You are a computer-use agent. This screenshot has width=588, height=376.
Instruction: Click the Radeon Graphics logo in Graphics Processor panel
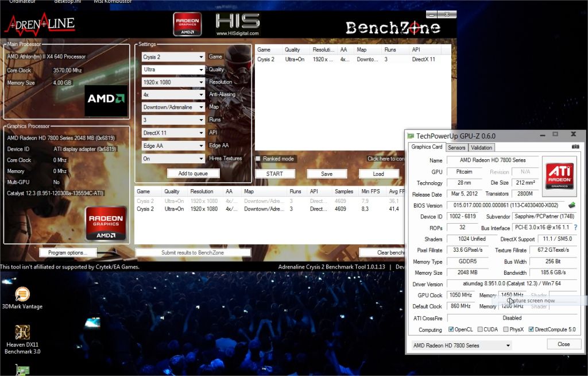106,223
